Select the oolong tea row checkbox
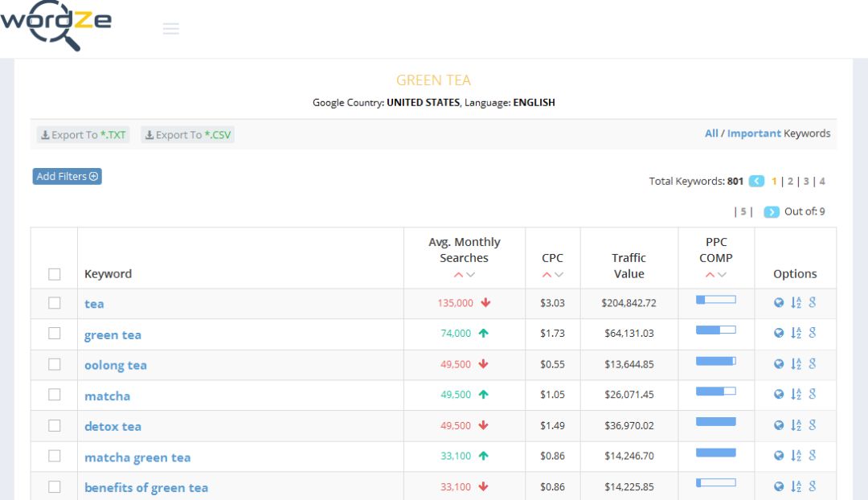Screen dimensions: 868x500 pyautogui.click(x=55, y=364)
